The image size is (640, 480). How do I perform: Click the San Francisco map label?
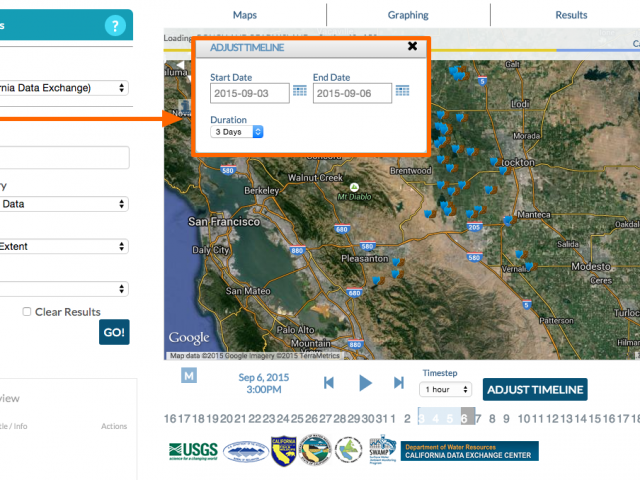[224, 222]
